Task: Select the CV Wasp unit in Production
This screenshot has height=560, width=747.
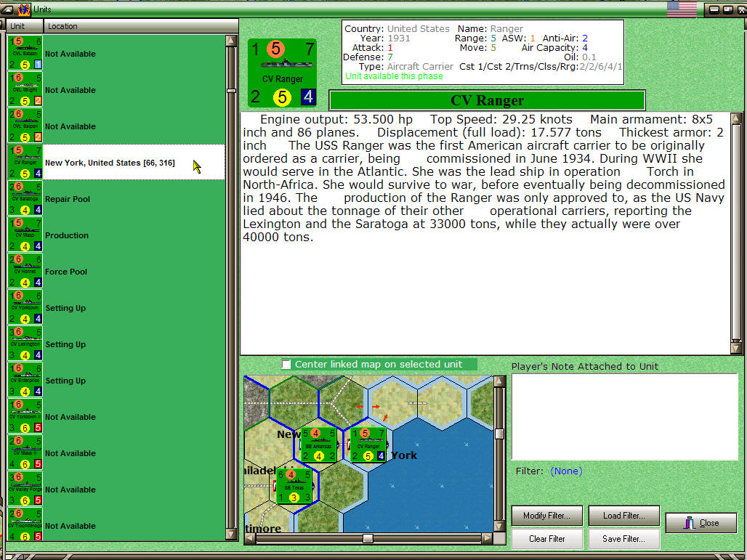Action: [25, 235]
